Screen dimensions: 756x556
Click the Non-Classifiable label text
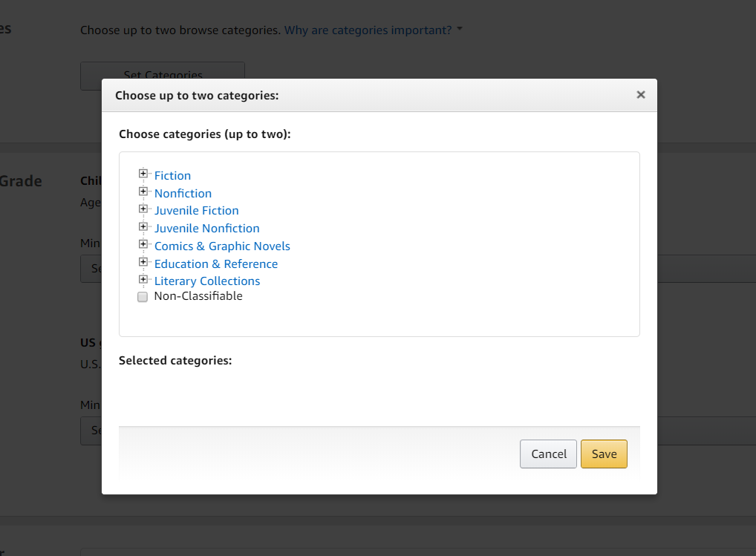pos(198,296)
